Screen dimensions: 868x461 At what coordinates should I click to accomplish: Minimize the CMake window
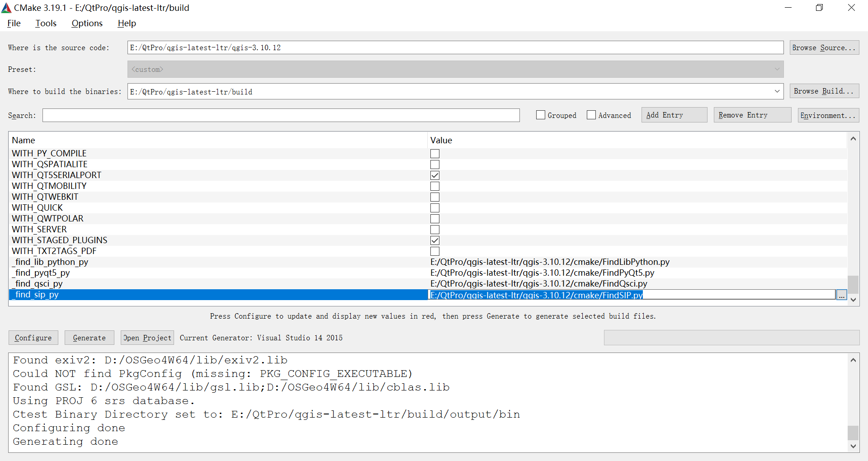tap(788, 8)
